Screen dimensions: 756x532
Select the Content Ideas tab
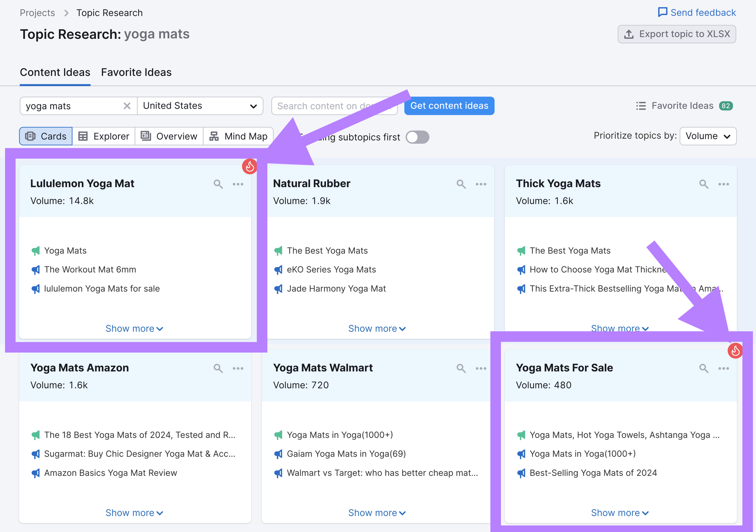(55, 72)
